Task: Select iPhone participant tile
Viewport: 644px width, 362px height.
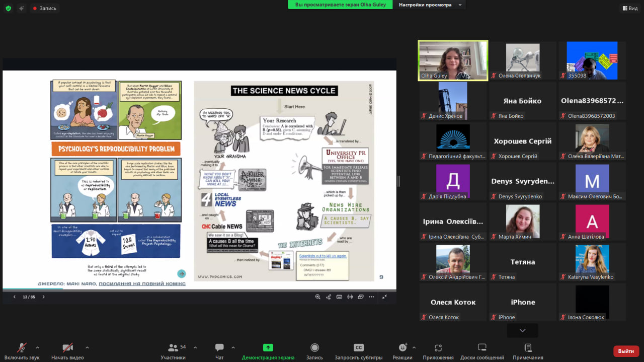Action: [x=523, y=302]
